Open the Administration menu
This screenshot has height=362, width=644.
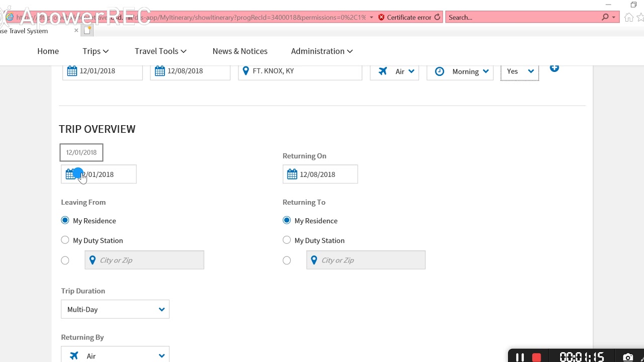[321, 51]
